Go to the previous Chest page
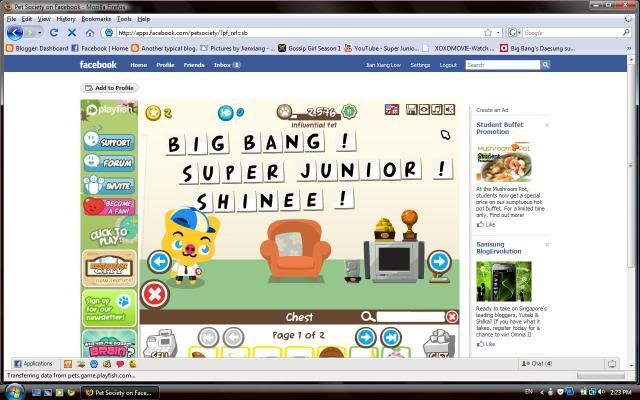The width and height of the screenshot is (640, 400). (233, 338)
